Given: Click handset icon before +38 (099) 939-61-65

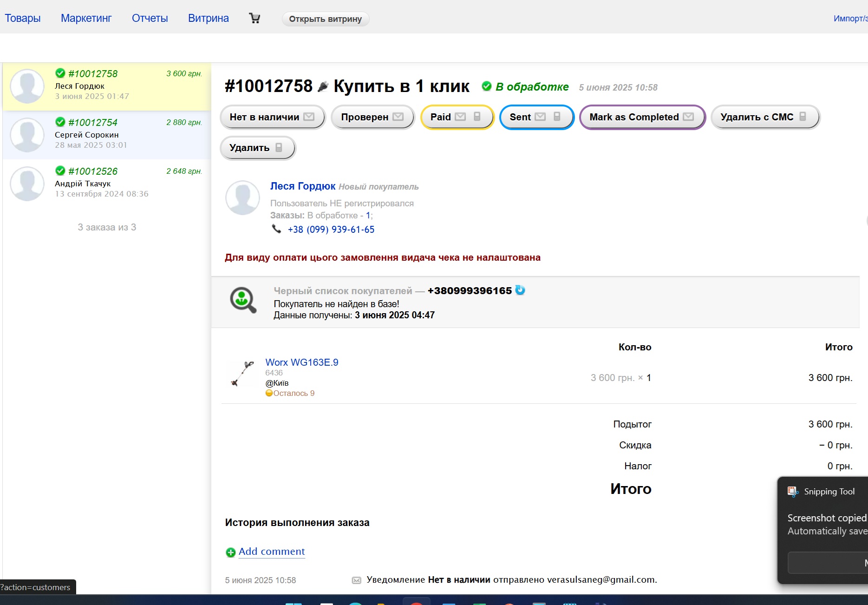Looking at the screenshot, I should [x=276, y=229].
